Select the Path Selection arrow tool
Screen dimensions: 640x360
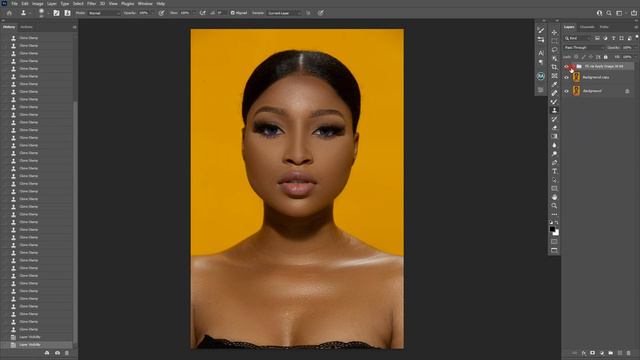554,180
